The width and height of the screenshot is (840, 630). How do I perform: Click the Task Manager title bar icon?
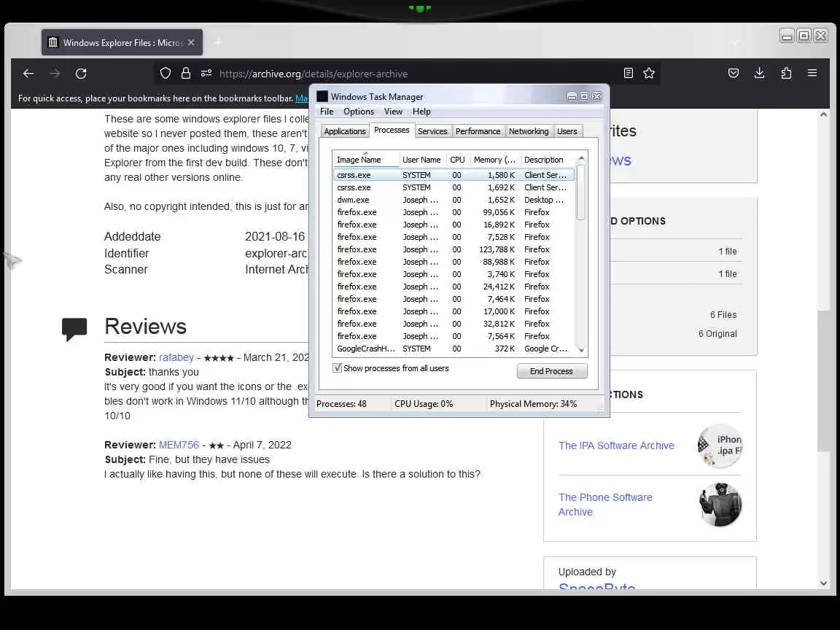tap(322, 96)
